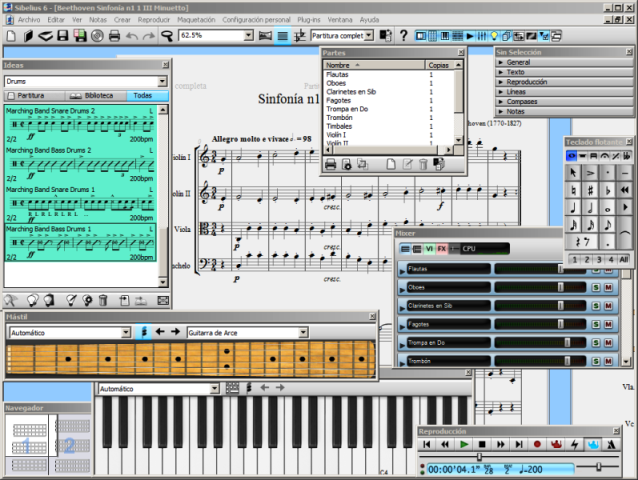Select Marching Band Snare Drums 2 idea

[81, 124]
